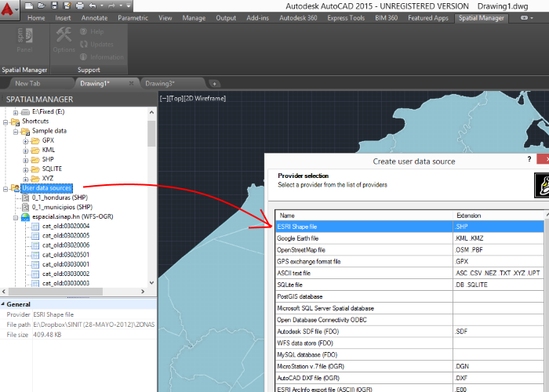Click the Save icon in quick access toolbar
The height and width of the screenshot is (392, 549).
click(54, 5)
